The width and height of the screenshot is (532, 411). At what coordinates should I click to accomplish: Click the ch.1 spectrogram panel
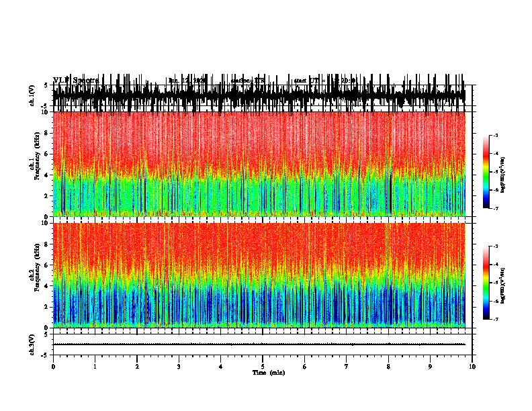click(x=259, y=164)
